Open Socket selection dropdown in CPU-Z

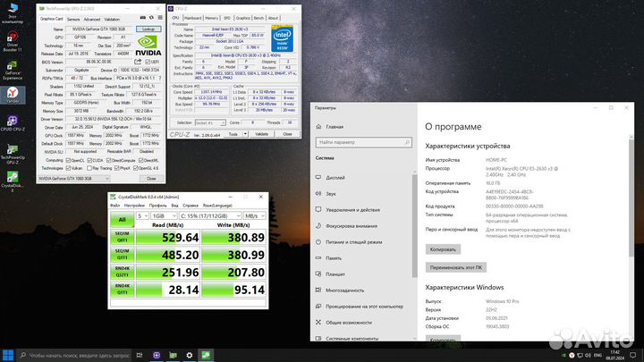[210, 122]
